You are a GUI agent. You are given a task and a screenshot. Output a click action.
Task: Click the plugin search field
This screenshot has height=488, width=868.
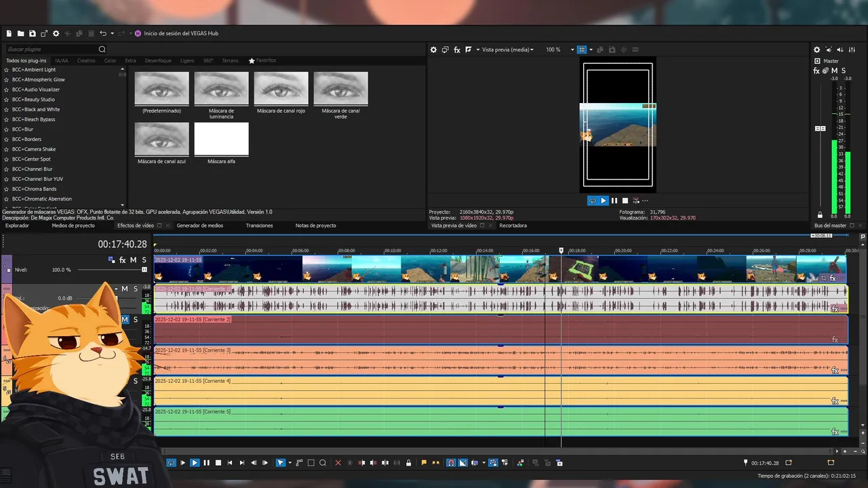click(x=52, y=49)
